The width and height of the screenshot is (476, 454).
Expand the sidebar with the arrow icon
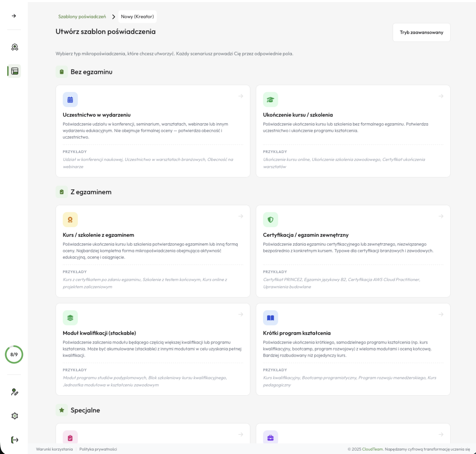click(14, 16)
